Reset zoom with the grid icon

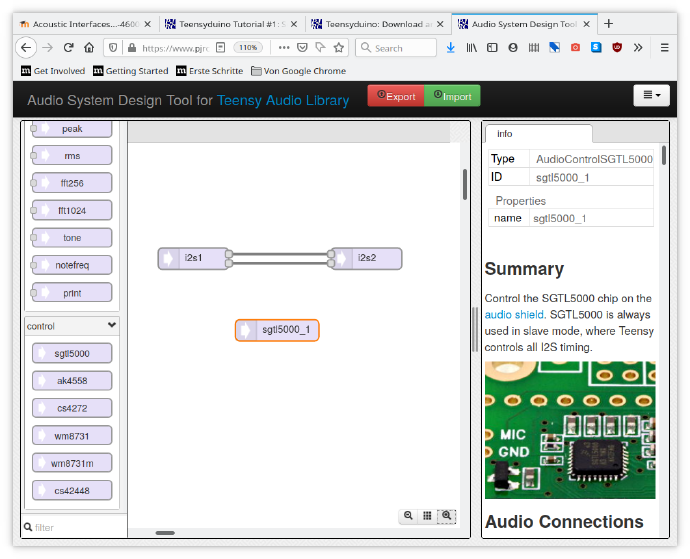pyautogui.click(x=427, y=516)
